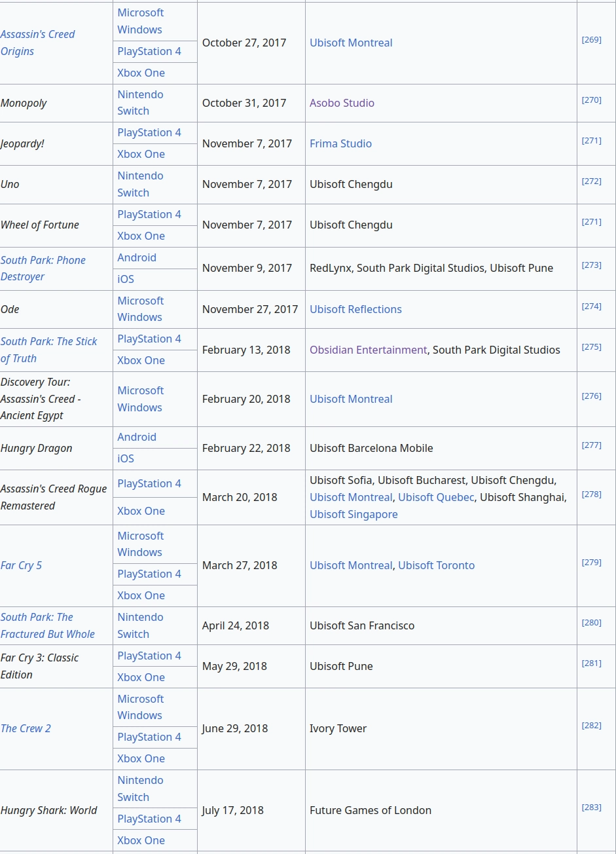Open South Park: The Fractured But Whole link
This screenshot has width=616, height=854.
click(47, 625)
